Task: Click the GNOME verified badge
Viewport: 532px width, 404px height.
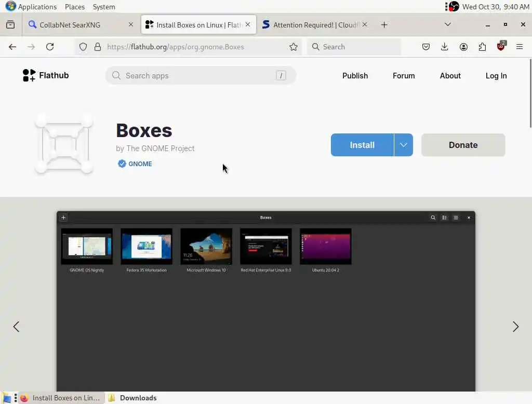Action: (135, 164)
